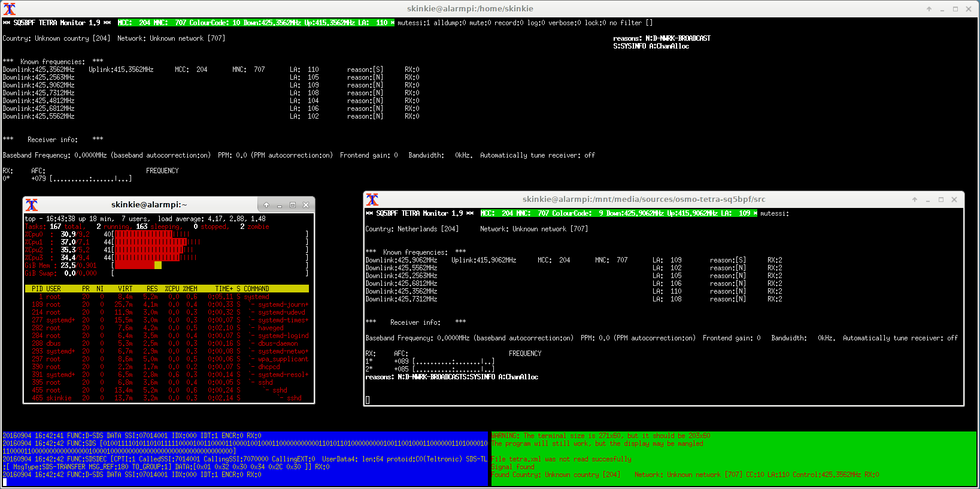This screenshot has width=980, height=489.
Task: Maximize the main /home/skinkie terminal window
Action: click(x=955, y=9)
